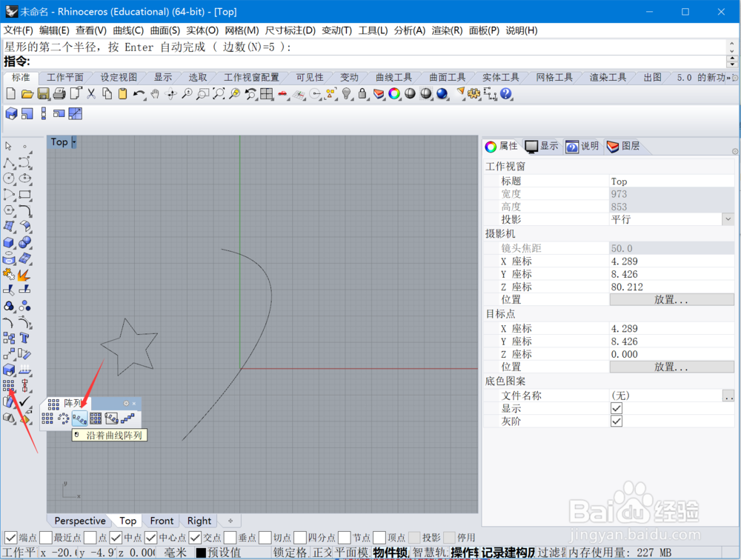Image resolution: width=741 pixels, height=560 pixels.
Task: Open the 文件(F) menu
Action: point(19,30)
